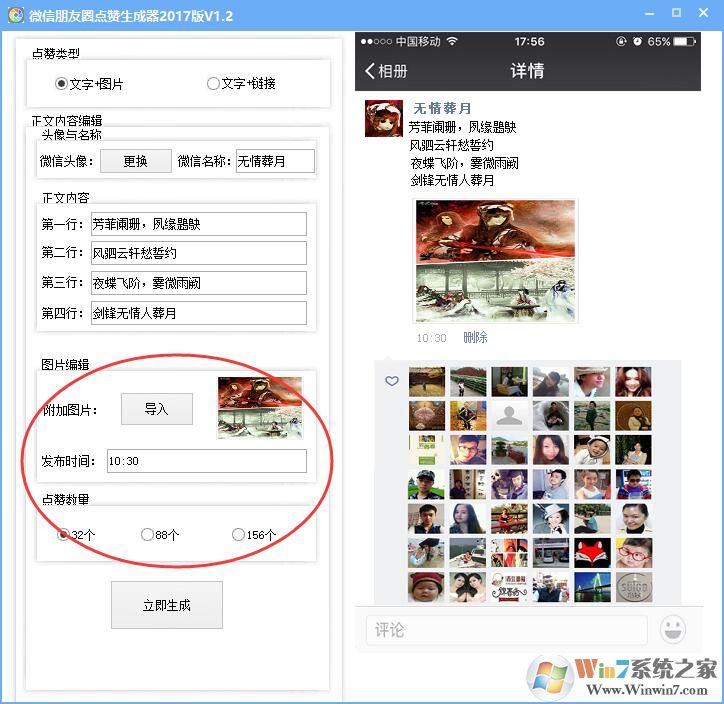Click the alarm clock status icon
Image resolution: width=724 pixels, height=704 pixels.
pos(637,42)
